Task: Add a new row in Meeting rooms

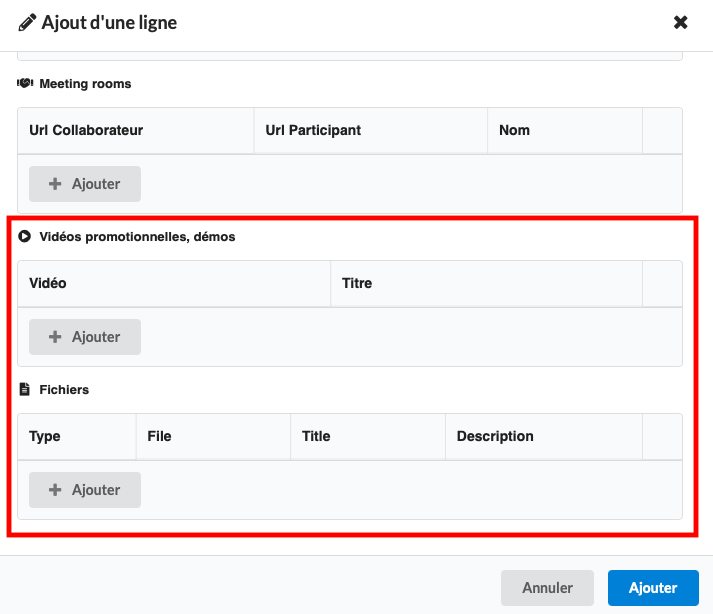Action: click(x=85, y=184)
